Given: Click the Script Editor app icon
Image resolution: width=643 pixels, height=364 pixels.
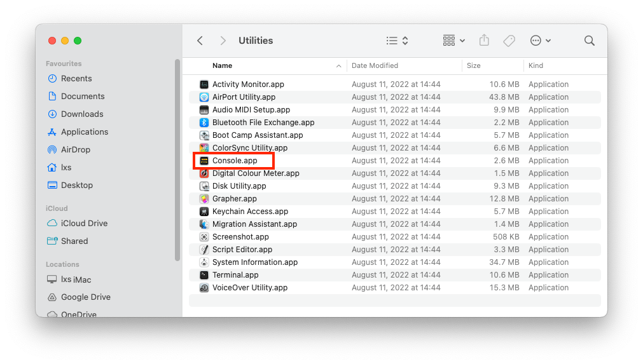Looking at the screenshot, I should [x=204, y=250].
